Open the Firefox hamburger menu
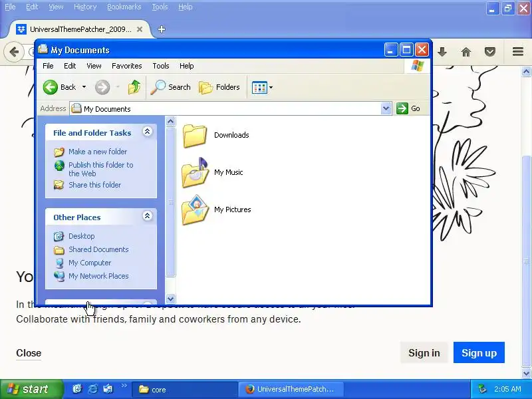Screen dimensions: 532x399 tap(518, 52)
